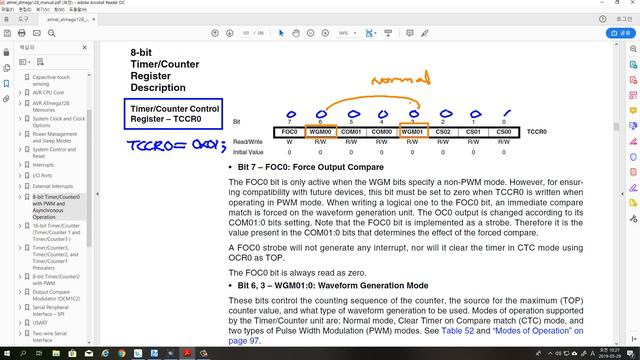Go to next page with down arrow
This screenshot has height=360, width=640.
pos(230,33)
